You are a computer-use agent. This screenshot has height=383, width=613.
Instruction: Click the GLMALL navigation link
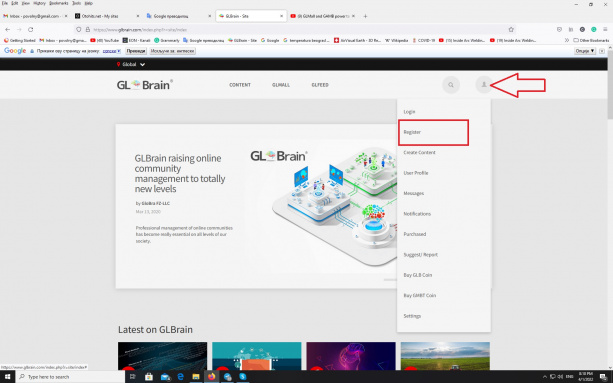(x=281, y=85)
